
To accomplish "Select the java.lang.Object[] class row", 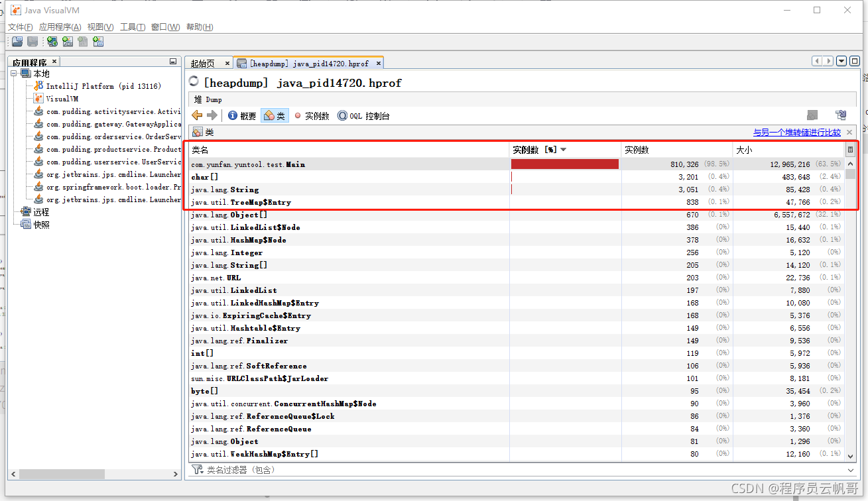I will pyautogui.click(x=517, y=215).
